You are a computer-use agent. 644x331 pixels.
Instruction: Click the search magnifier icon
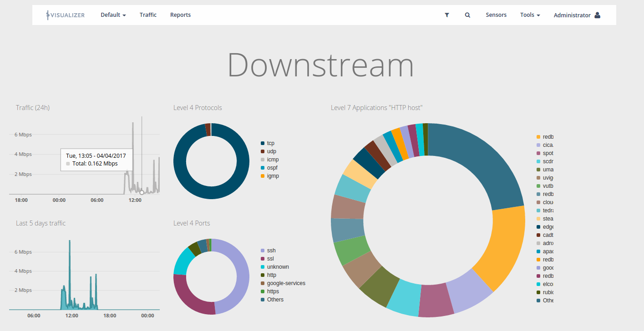tap(467, 15)
